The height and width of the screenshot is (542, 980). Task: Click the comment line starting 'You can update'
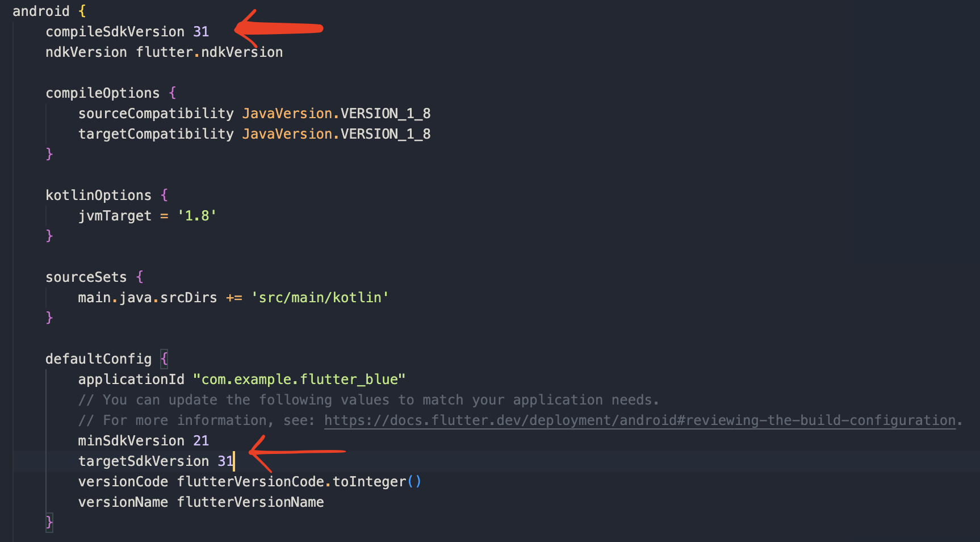368,400
